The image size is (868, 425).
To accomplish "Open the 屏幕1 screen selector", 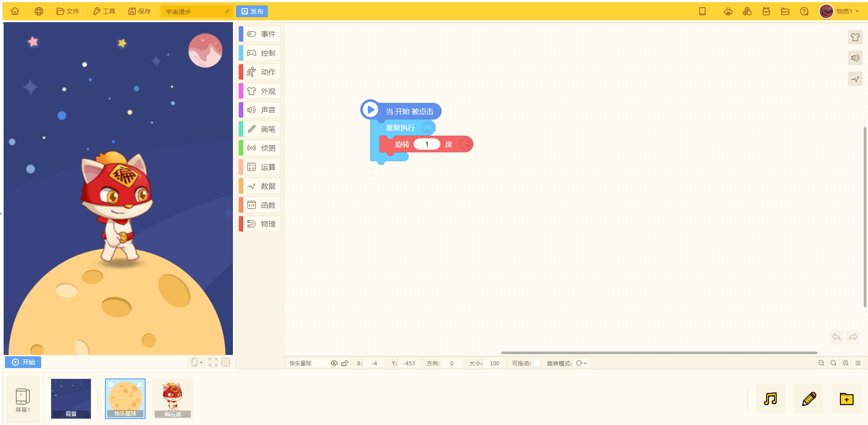I will [x=23, y=400].
